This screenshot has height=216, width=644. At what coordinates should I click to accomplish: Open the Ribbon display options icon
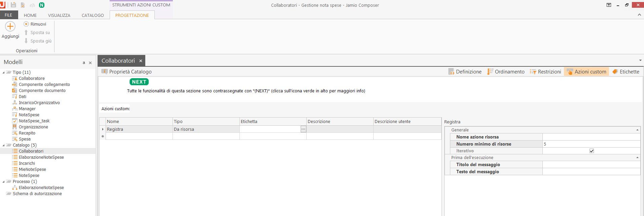(x=609, y=5)
